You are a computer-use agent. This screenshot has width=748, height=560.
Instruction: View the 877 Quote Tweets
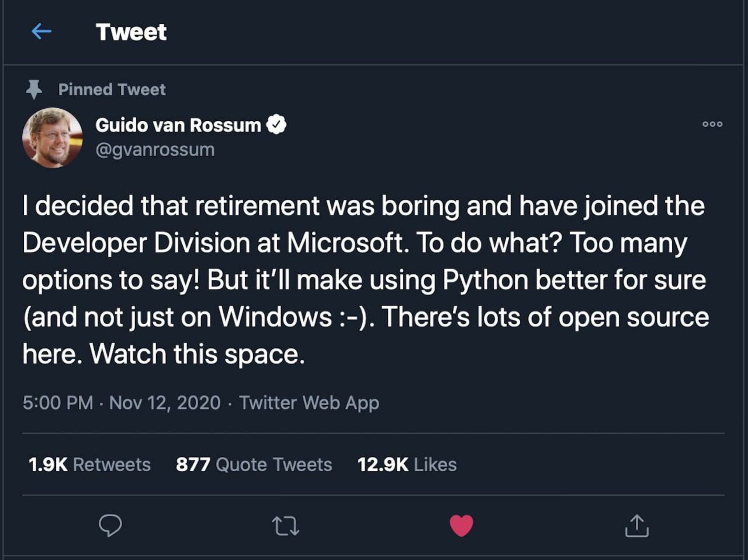pos(254,465)
